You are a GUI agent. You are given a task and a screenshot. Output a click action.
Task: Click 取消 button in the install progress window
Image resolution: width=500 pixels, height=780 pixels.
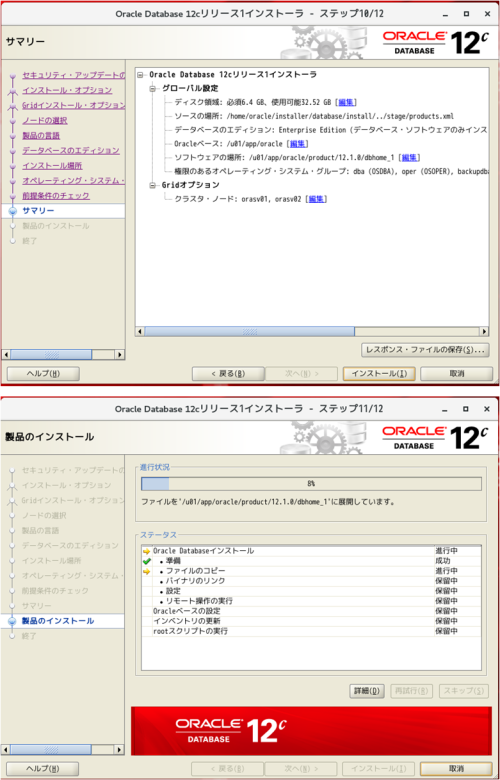pyautogui.click(x=456, y=769)
